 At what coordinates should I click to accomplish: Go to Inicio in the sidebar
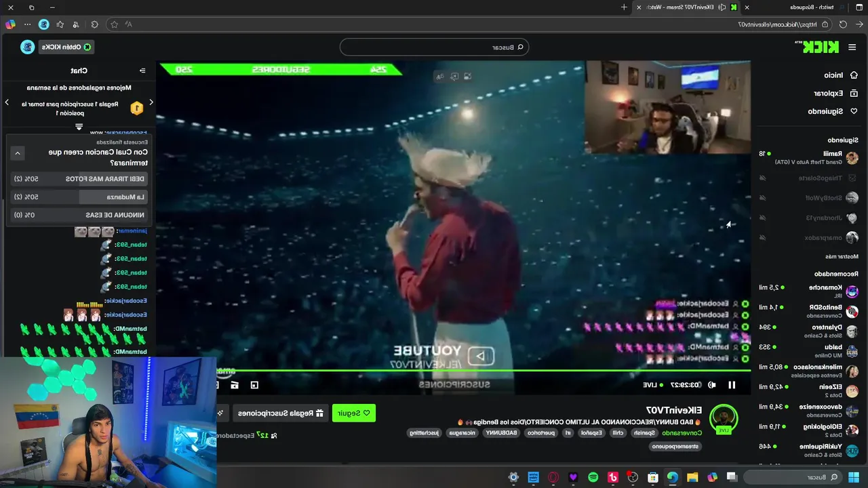point(841,75)
